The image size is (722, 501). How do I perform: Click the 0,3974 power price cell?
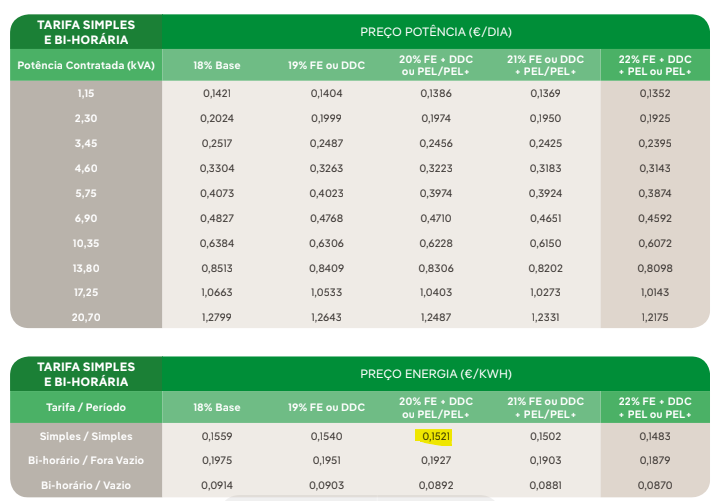click(435, 192)
